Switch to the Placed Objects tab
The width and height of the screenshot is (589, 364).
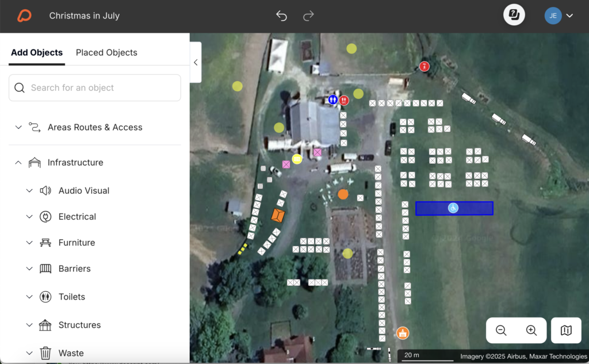coord(106,52)
